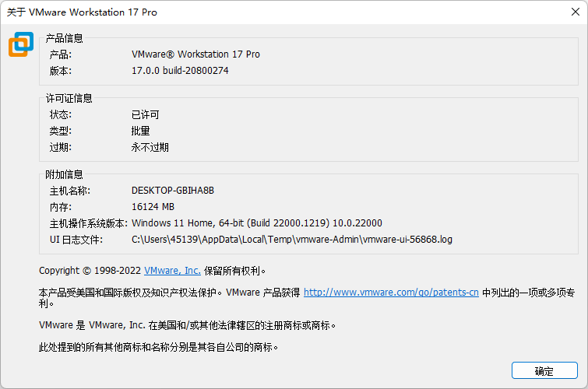This screenshot has width=588, height=389.
Task: Click the dialog title 关于 VMware Workstation 17 Pro
Action: coord(82,12)
